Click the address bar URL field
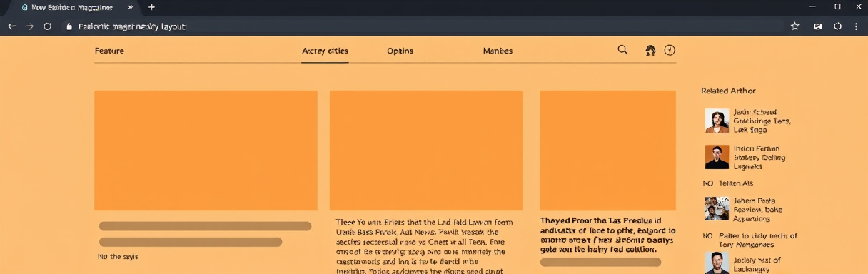Viewport: 868px width, 274px height. point(421,26)
